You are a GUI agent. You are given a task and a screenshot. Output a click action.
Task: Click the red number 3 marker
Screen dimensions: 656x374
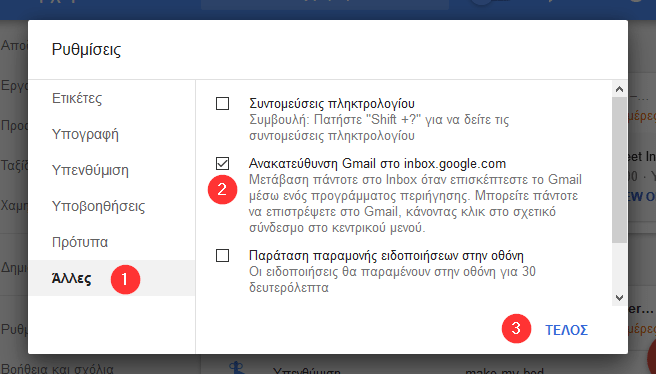coord(516,328)
